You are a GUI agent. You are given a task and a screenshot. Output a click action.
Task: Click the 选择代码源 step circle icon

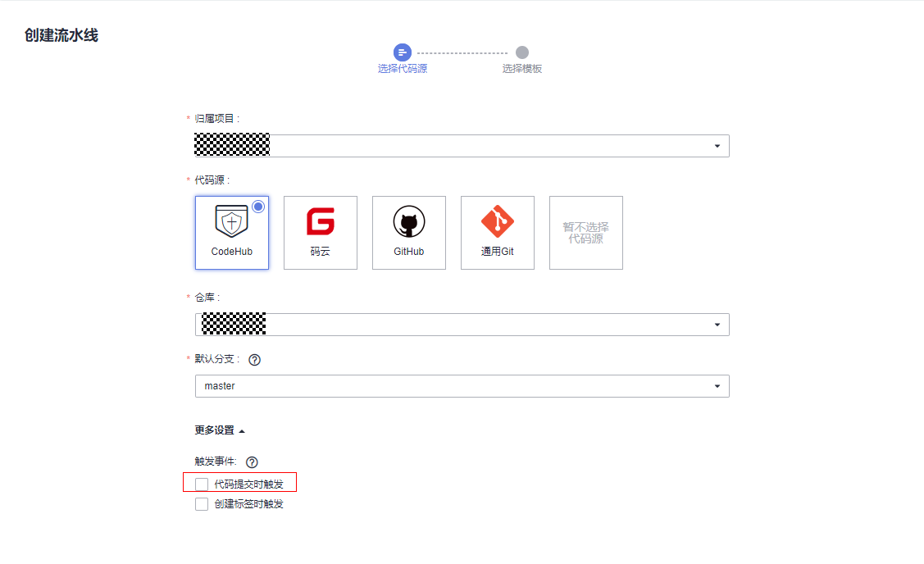[402, 52]
